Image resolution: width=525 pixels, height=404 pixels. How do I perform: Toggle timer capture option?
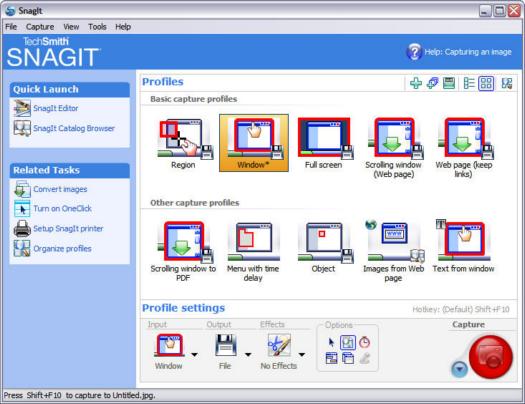[x=364, y=342]
